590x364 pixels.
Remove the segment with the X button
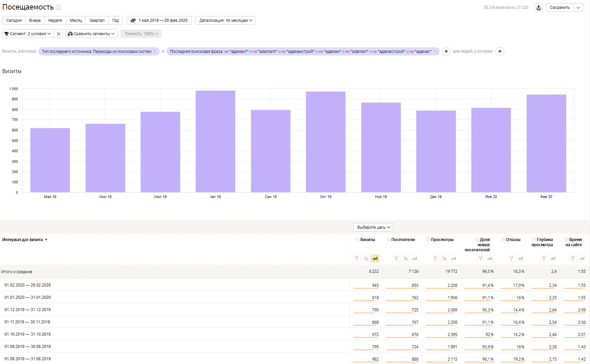pos(58,34)
